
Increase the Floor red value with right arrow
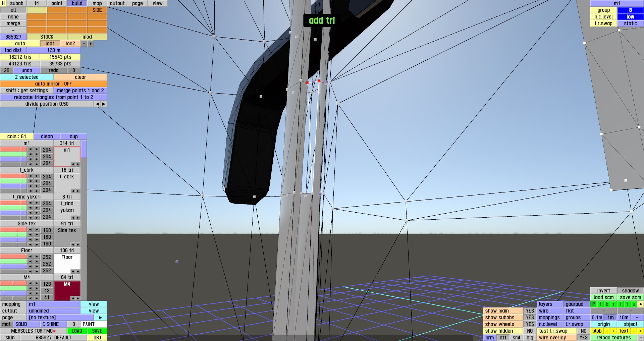click(x=37, y=257)
